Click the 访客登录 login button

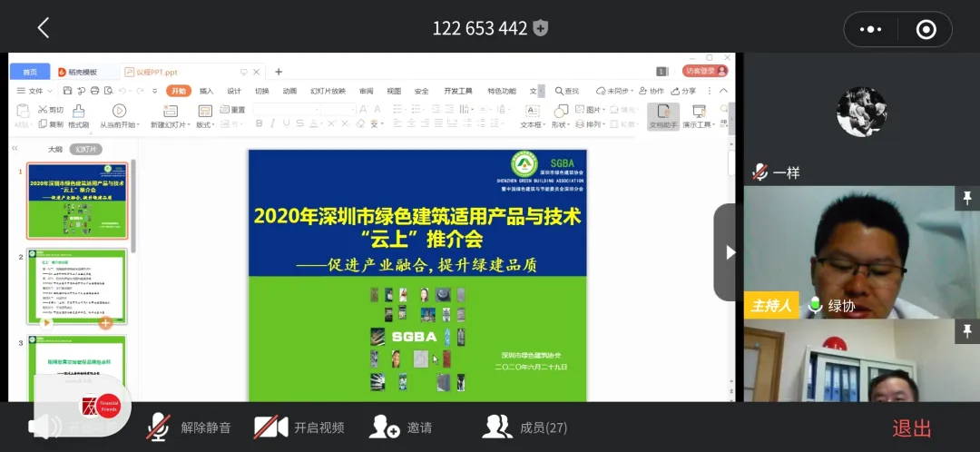(x=706, y=71)
